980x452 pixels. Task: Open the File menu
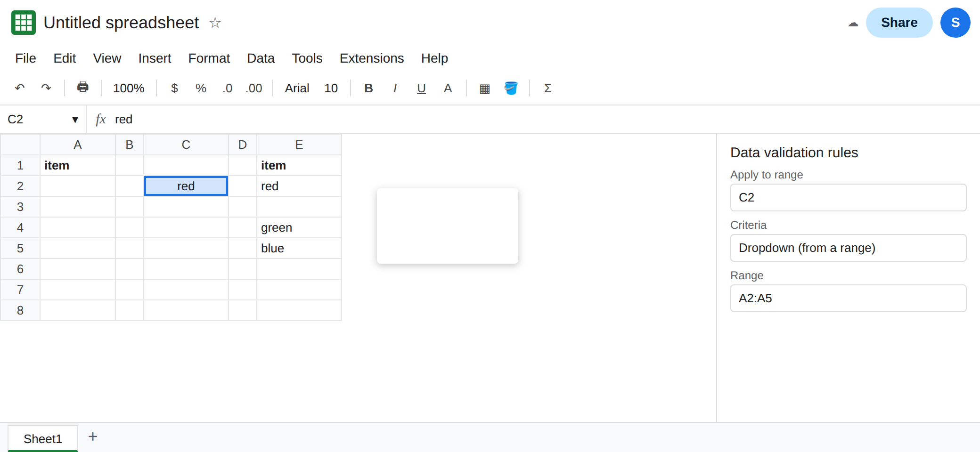[25, 58]
